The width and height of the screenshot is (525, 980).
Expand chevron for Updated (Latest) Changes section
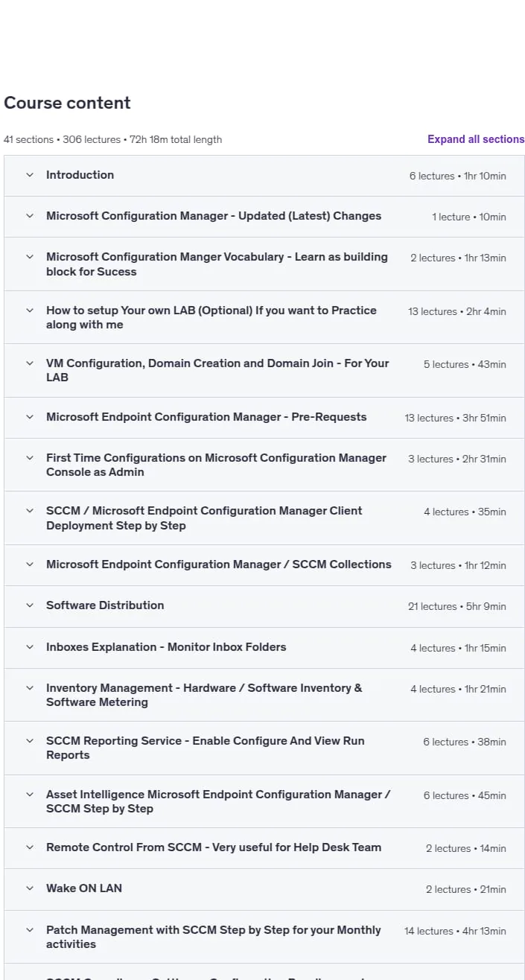(x=30, y=216)
